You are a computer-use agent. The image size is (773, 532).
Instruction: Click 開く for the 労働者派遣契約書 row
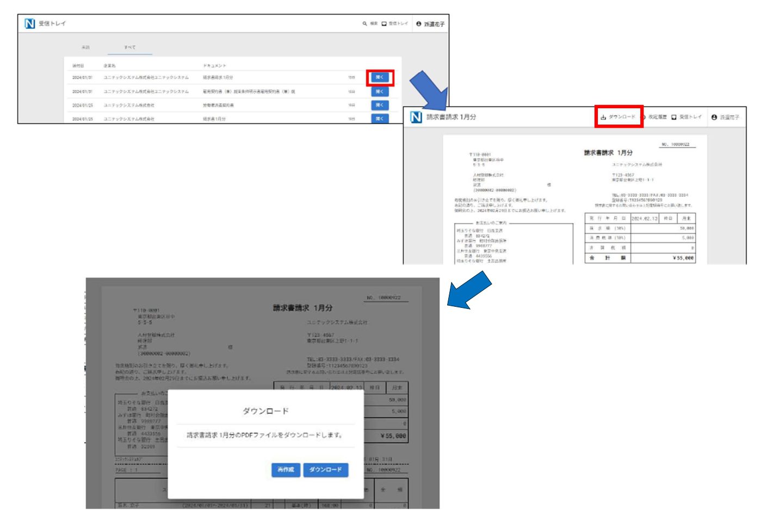pyautogui.click(x=380, y=105)
